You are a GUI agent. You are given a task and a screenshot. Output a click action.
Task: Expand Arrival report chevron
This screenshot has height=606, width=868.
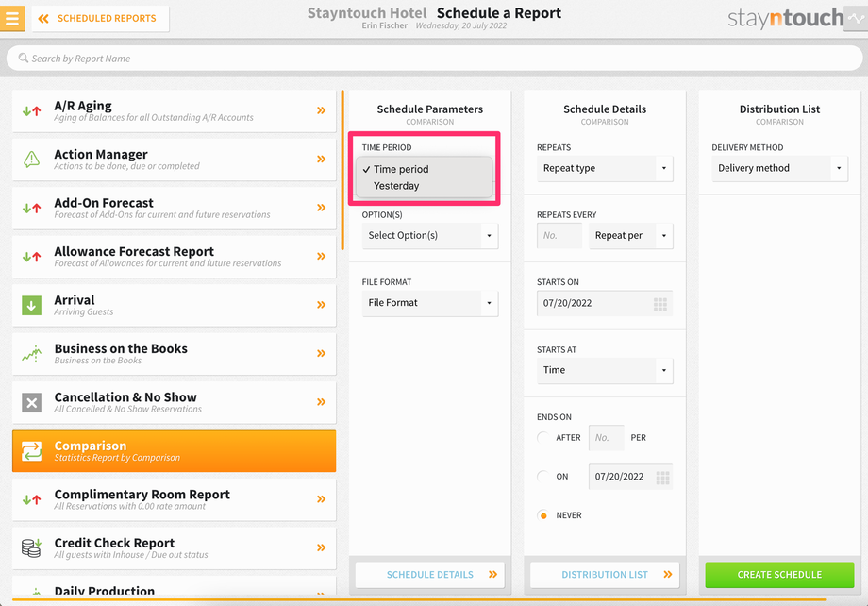point(321,305)
